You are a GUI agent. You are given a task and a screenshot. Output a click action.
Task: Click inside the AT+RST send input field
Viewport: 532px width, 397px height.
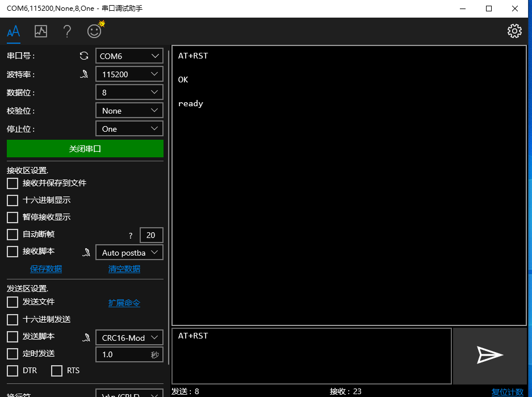[311, 355]
